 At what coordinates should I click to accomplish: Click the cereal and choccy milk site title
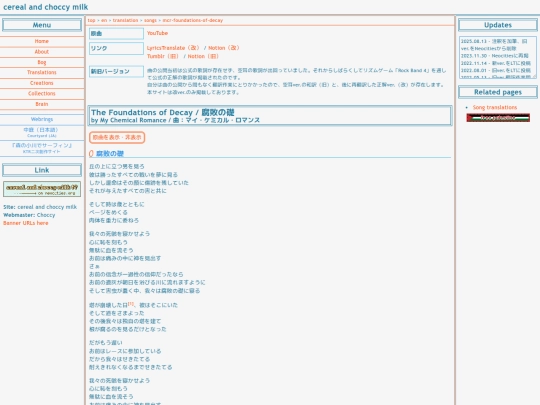pyautogui.click(x=45, y=7)
